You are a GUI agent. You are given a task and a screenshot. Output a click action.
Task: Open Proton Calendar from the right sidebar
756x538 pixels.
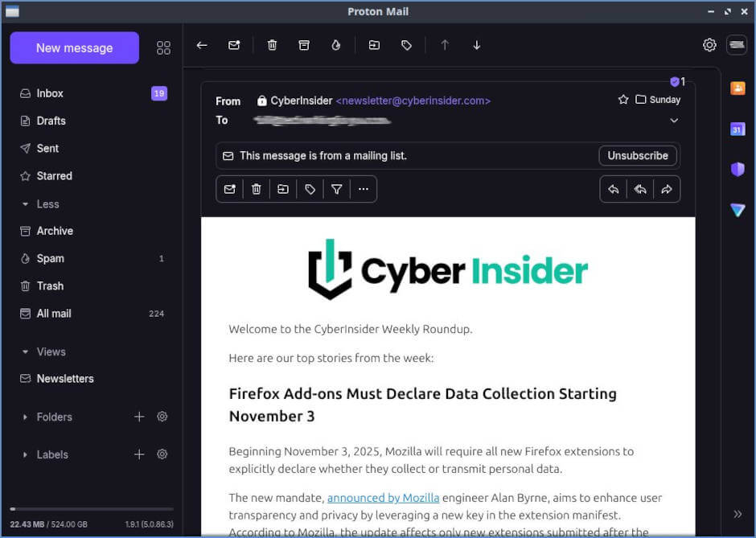[738, 129]
